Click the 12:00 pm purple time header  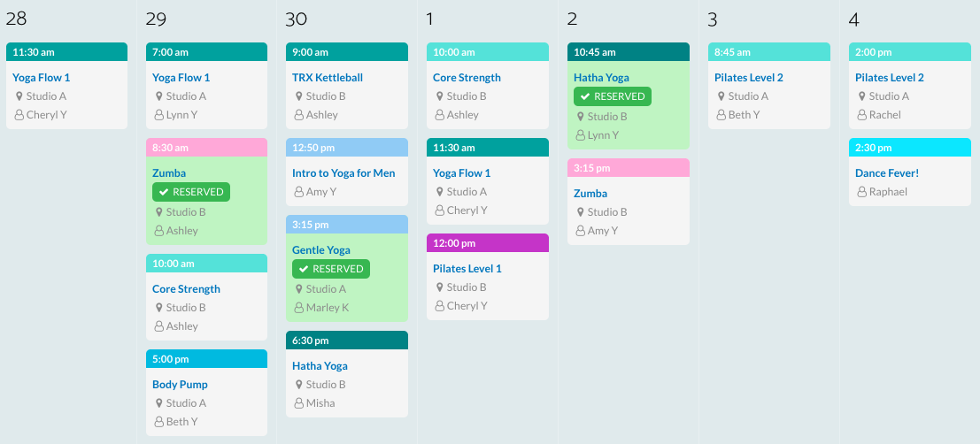pyautogui.click(x=487, y=243)
